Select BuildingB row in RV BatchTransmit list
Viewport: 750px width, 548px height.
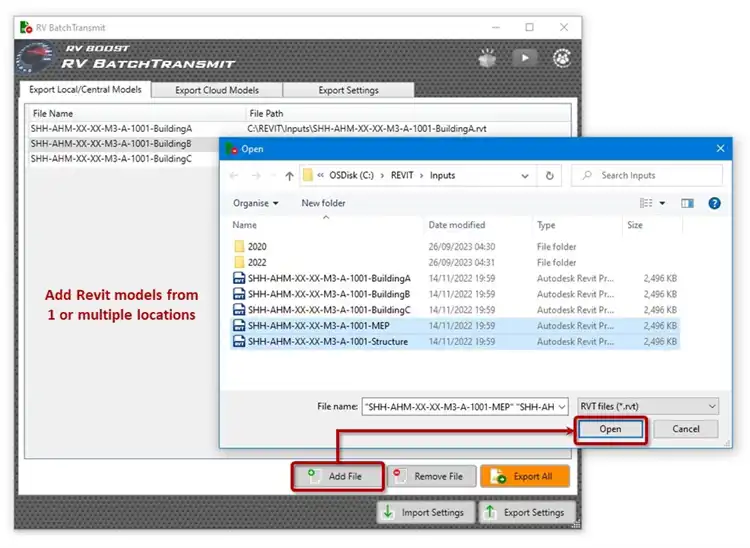(123, 144)
